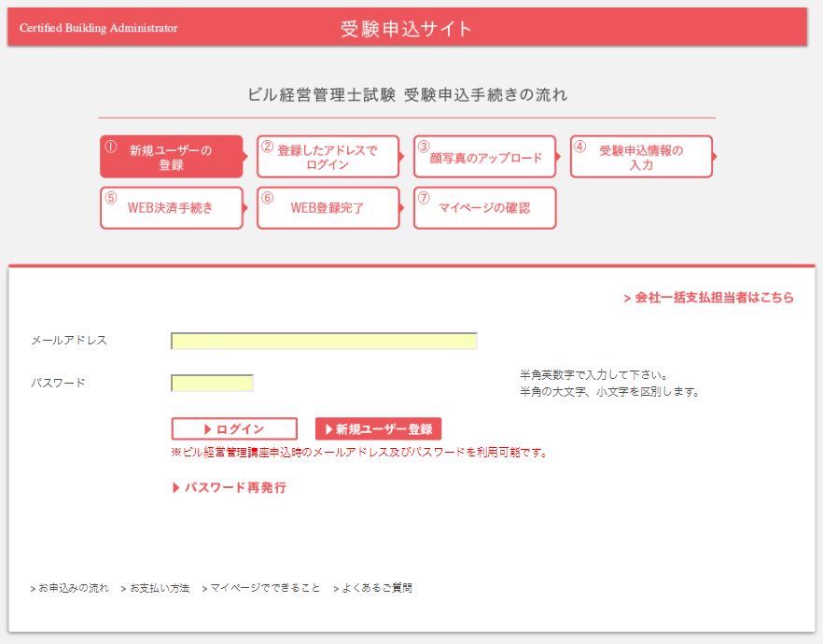
Task: Select step 7 マイページの確認
Action: click(484, 208)
